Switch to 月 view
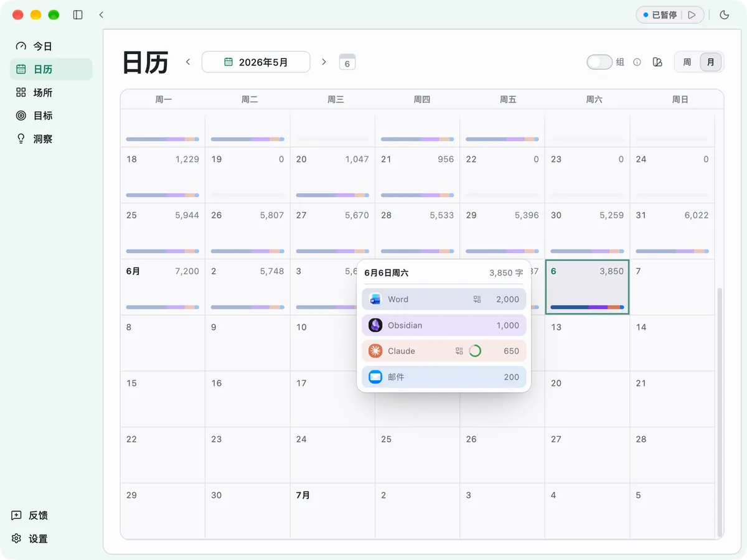The image size is (747, 560). (711, 62)
